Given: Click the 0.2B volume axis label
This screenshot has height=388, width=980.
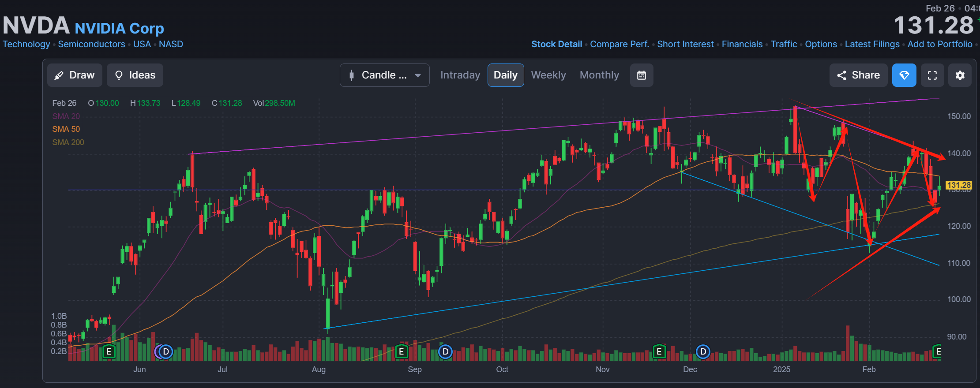Looking at the screenshot, I should [59, 351].
